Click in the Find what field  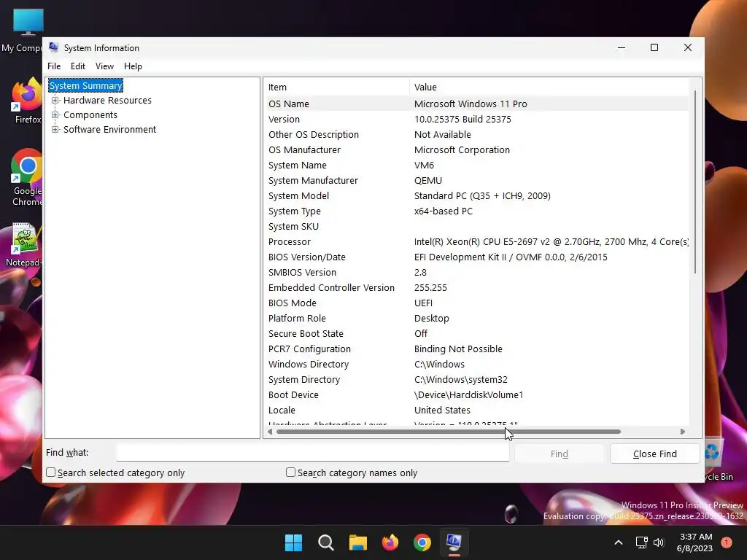coord(312,452)
